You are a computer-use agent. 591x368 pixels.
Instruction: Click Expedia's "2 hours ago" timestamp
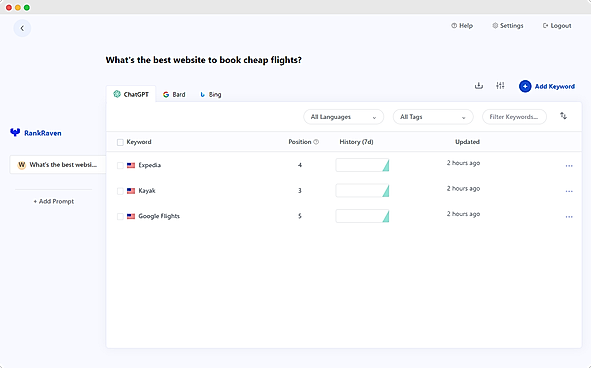[463, 163]
